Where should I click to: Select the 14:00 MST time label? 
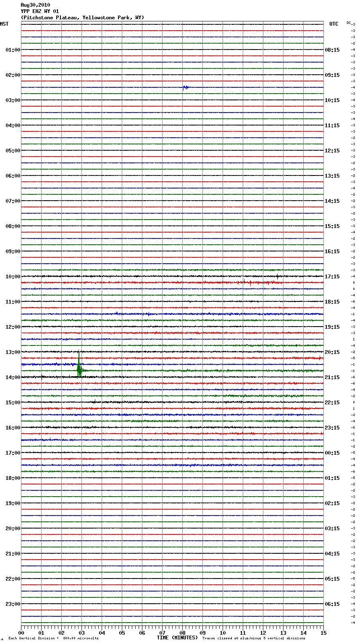[x=13, y=377]
